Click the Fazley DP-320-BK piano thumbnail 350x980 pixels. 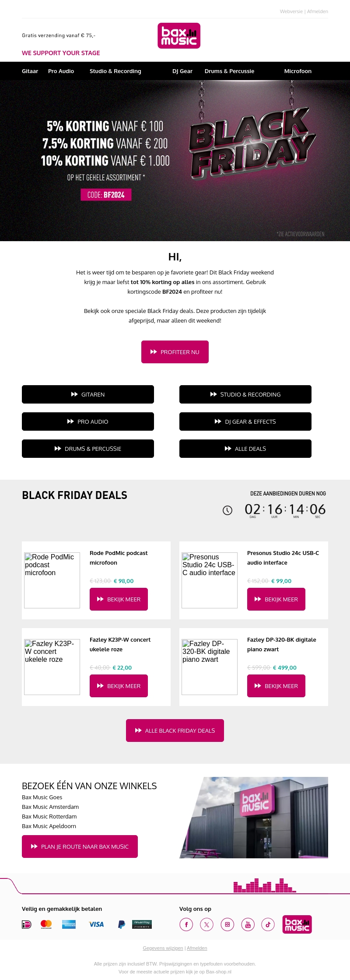click(x=210, y=667)
